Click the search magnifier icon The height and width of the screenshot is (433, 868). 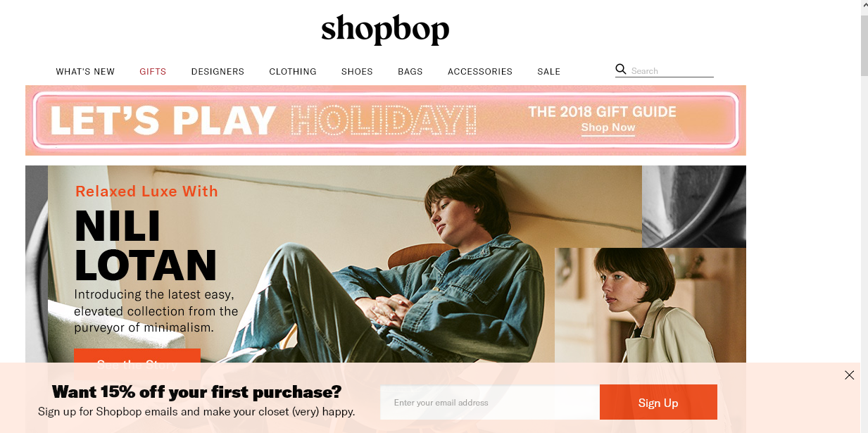pyautogui.click(x=621, y=69)
